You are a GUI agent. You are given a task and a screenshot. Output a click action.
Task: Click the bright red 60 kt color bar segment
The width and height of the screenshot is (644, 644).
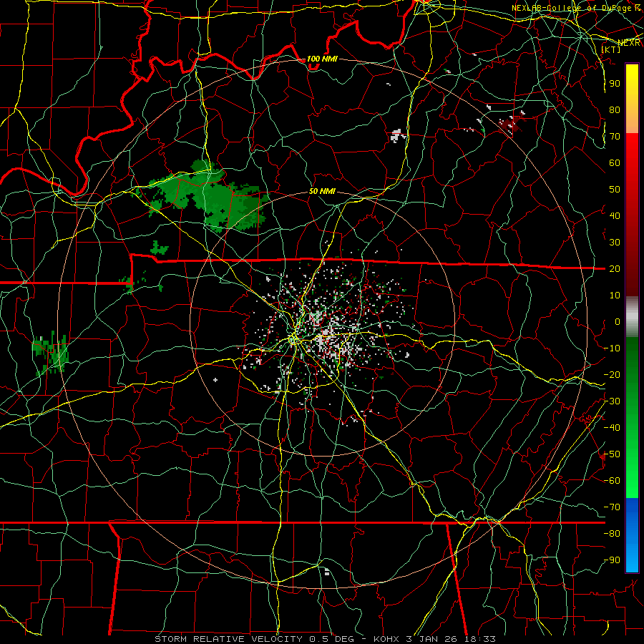pyautogui.click(x=632, y=162)
